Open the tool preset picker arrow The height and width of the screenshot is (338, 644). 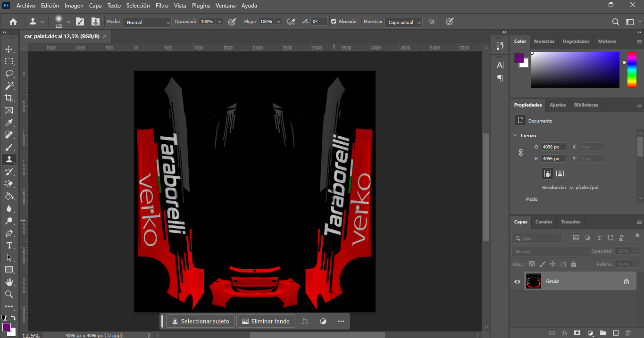pos(42,22)
